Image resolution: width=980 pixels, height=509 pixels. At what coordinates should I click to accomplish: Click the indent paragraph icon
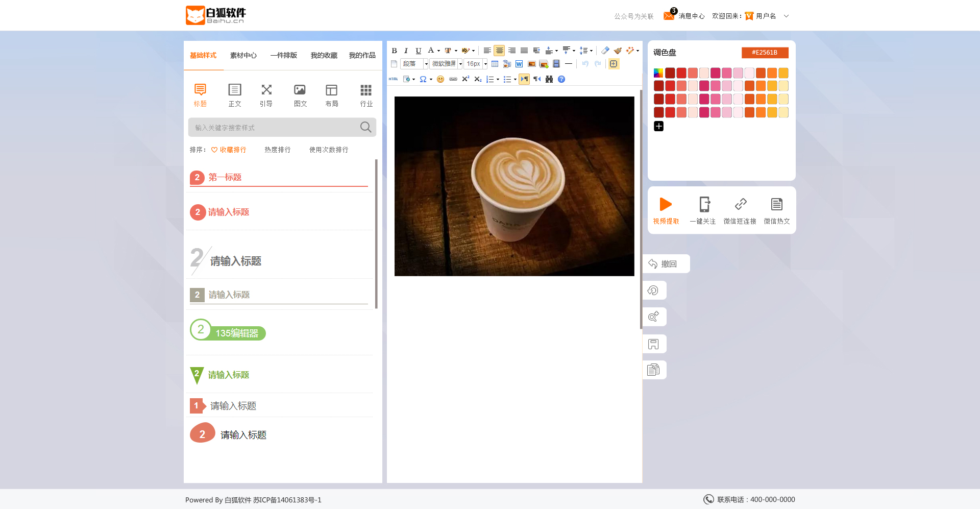tap(536, 51)
